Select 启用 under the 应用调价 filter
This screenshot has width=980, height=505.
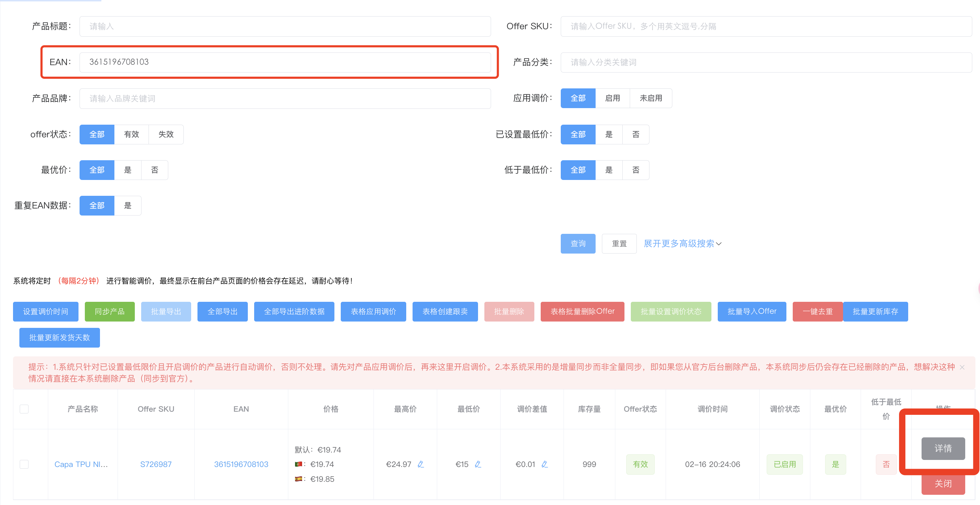click(x=613, y=98)
